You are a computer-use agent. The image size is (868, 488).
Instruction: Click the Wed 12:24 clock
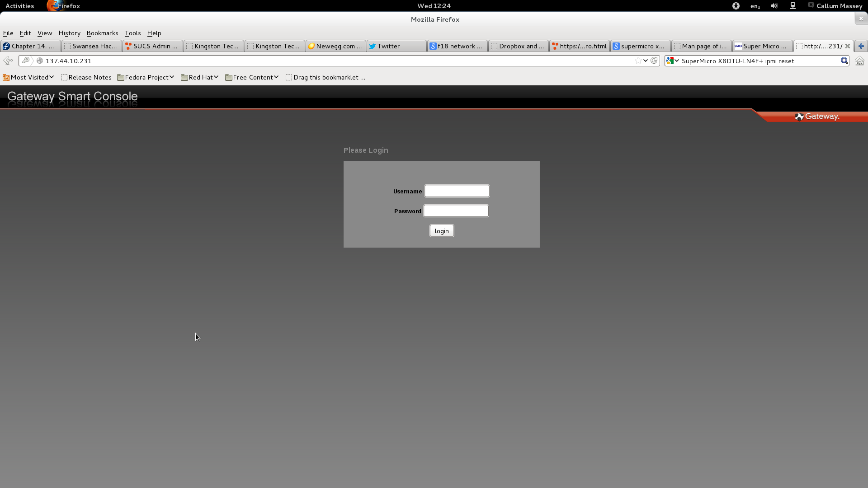(434, 6)
